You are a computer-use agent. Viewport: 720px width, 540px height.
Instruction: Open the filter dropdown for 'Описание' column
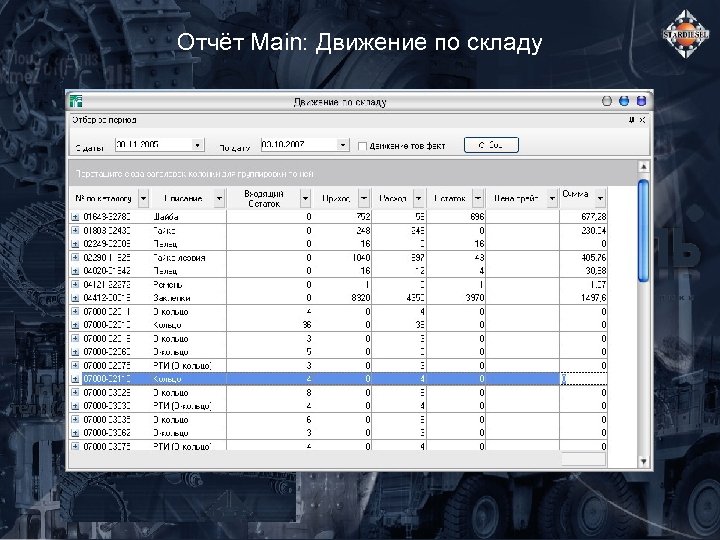(x=219, y=199)
